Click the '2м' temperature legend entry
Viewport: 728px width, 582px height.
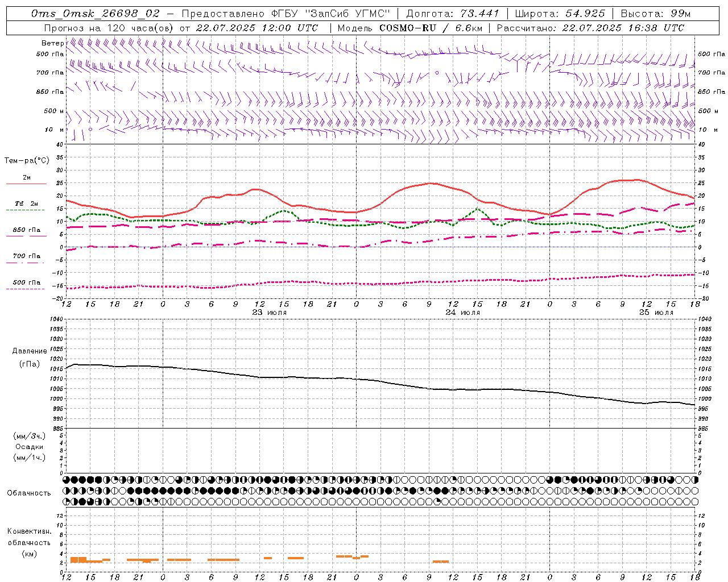pos(27,178)
